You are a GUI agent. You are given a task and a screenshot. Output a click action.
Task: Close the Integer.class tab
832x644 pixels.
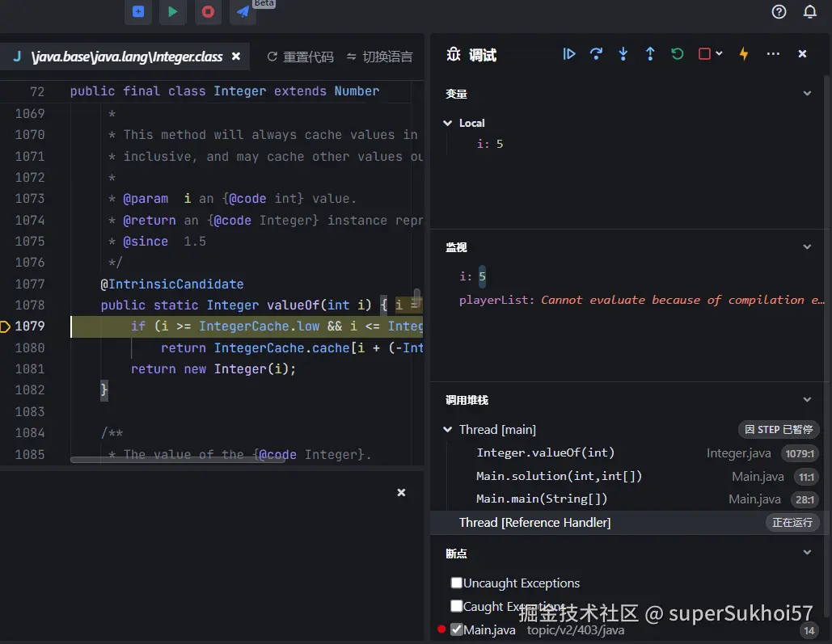pos(236,57)
